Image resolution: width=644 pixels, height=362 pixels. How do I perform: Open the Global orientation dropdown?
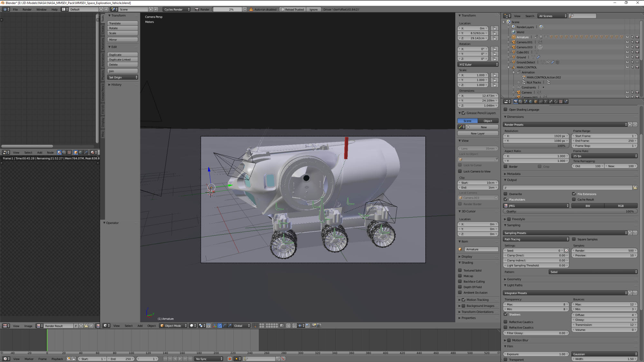pyautogui.click(x=241, y=326)
